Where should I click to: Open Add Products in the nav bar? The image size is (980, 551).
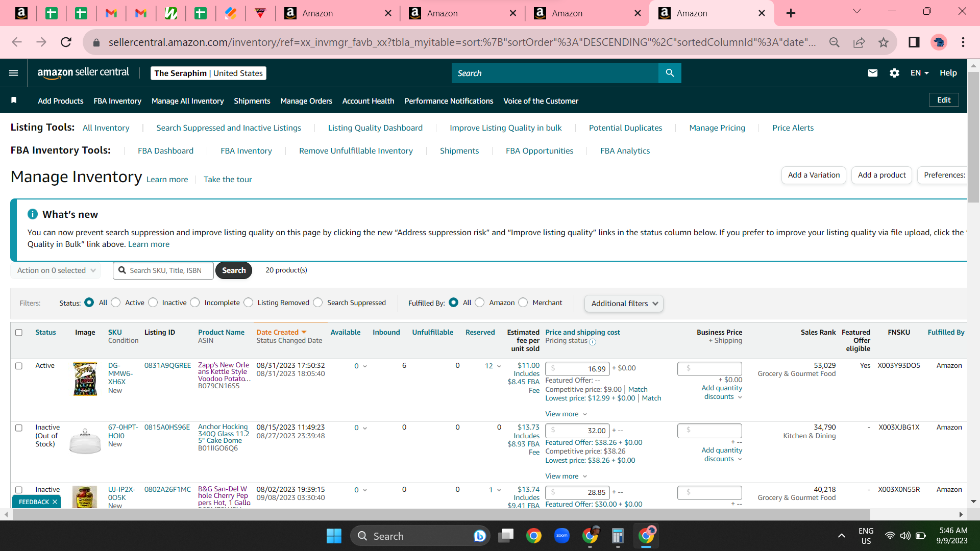[60, 101]
